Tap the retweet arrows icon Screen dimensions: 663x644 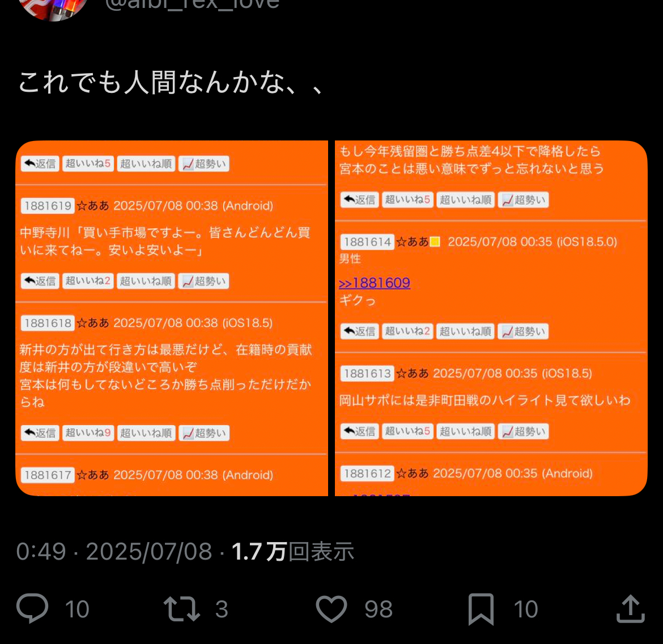click(182, 608)
